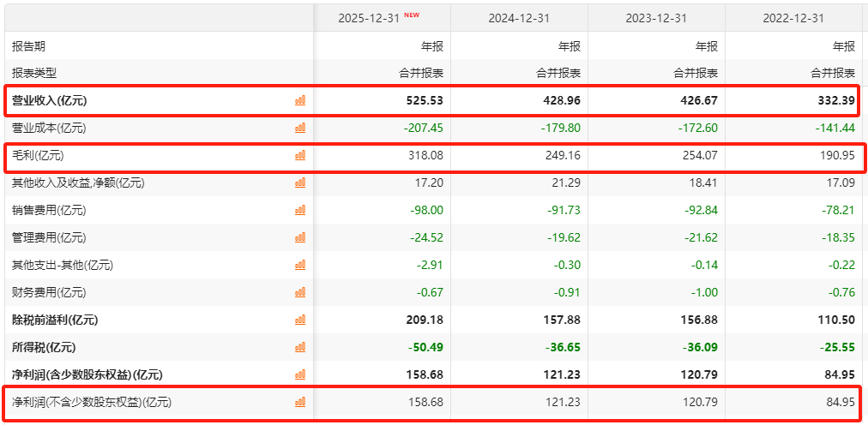The height and width of the screenshot is (425, 868).
Task: Click chart icon next to 销售费用
Action: (x=300, y=210)
